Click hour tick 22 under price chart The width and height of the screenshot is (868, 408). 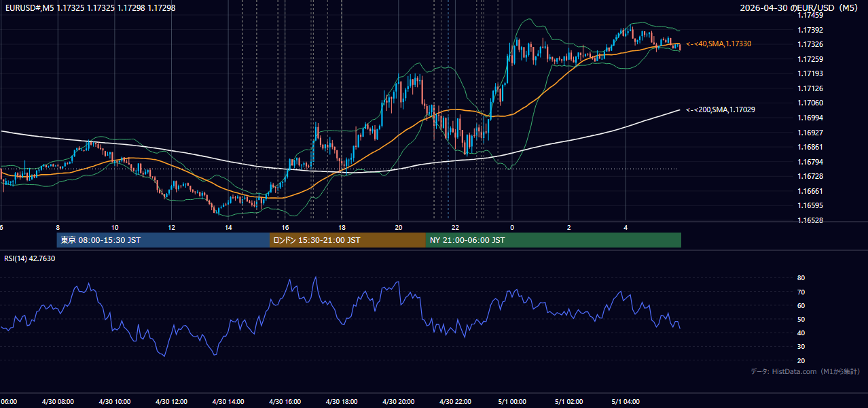pyautogui.click(x=455, y=227)
